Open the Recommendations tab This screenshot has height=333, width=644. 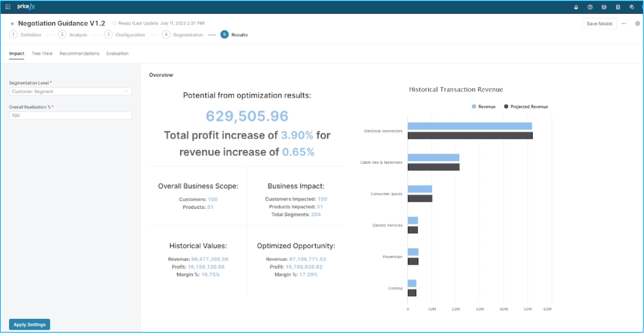79,53
